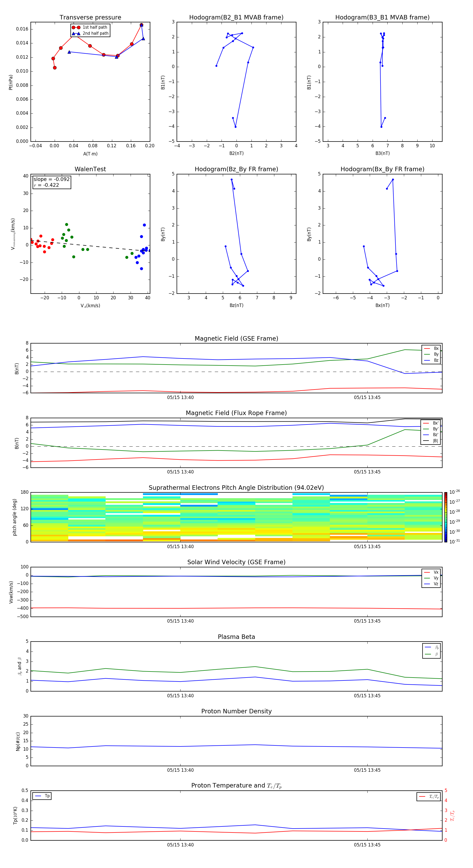Click the "Tp(10^6K)" y-axis label
This screenshot has height=868, width=473.
15,815
